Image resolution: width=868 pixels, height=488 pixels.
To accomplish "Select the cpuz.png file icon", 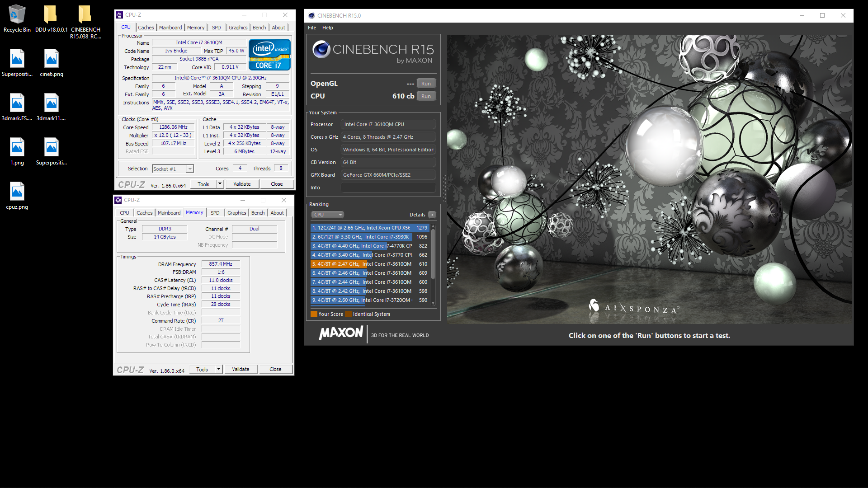I will coord(17,196).
